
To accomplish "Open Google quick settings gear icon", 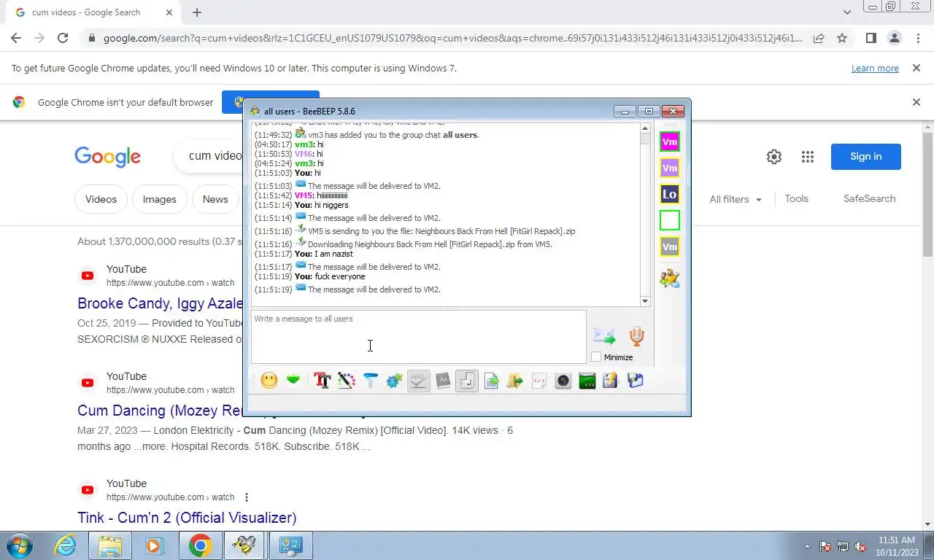I will [x=774, y=157].
